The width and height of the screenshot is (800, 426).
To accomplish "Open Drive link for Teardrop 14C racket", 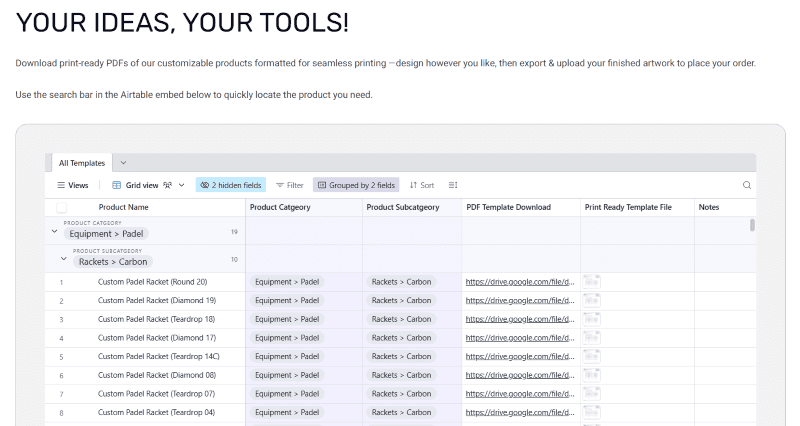I will click(x=519, y=357).
